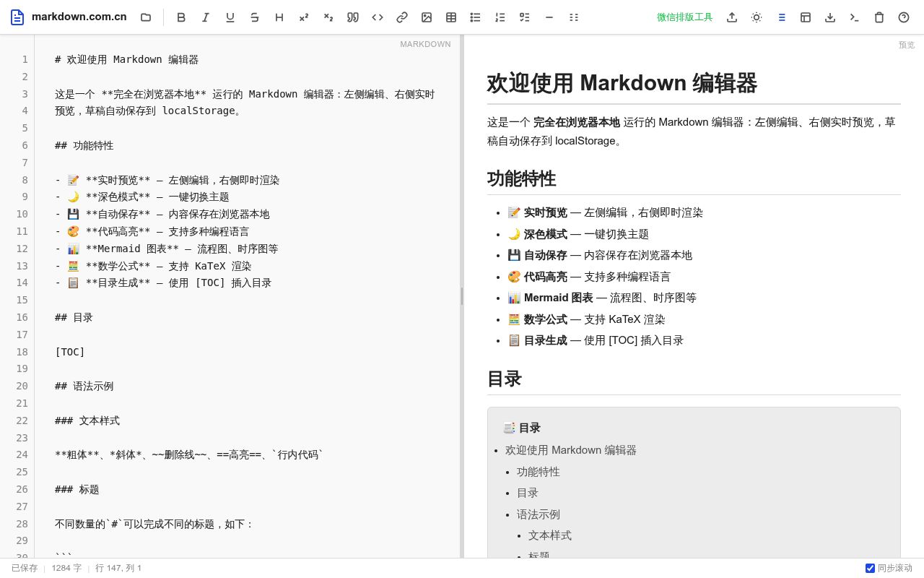
Task: Insert subscript
Action: 328,17
